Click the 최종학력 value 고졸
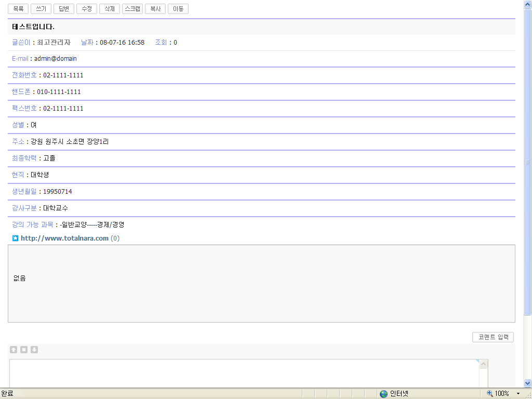532x399 pixels. coord(49,158)
